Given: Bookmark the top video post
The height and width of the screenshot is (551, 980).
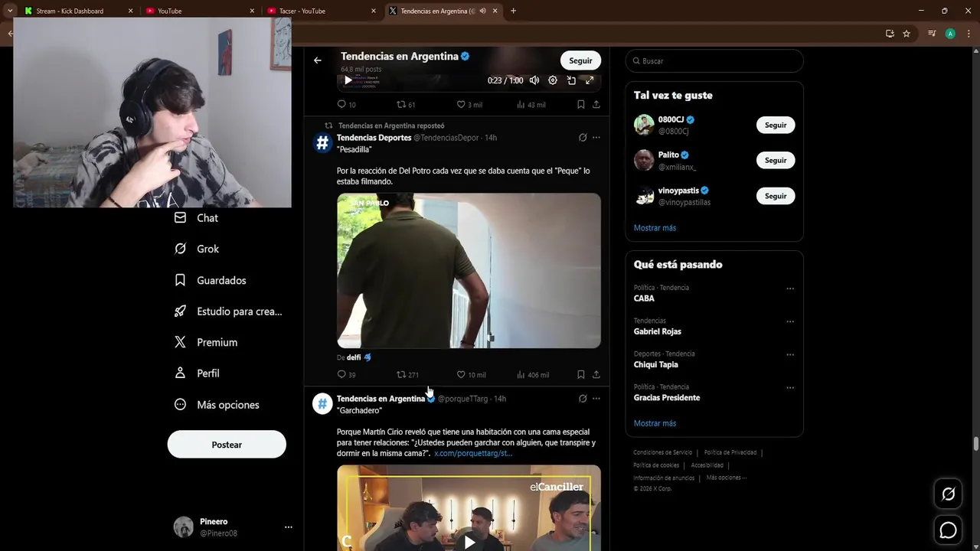Looking at the screenshot, I should point(580,104).
